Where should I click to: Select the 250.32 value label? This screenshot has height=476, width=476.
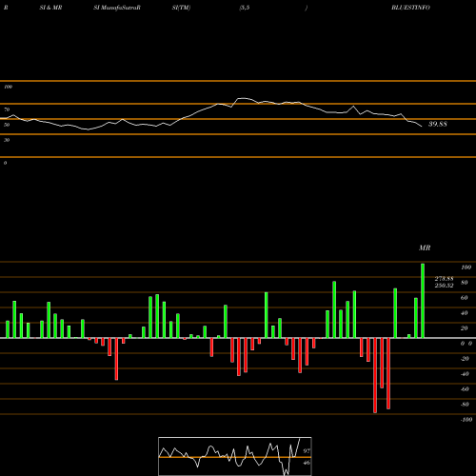(x=444, y=286)
